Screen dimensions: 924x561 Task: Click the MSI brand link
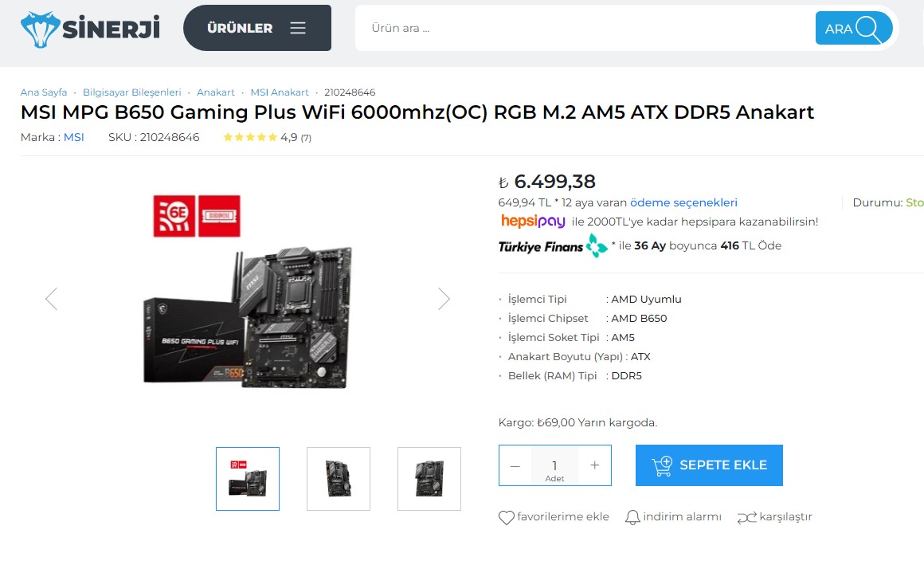pyautogui.click(x=73, y=137)
